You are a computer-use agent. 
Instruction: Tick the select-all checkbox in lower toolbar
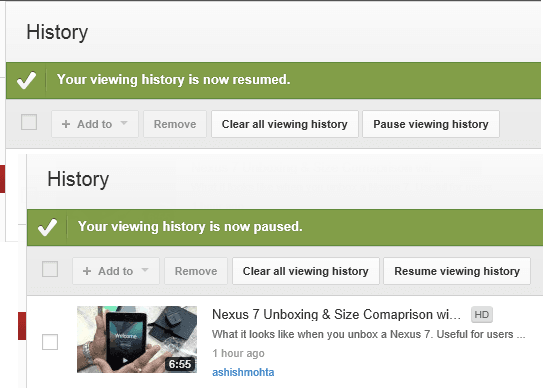[x=50, y=269]
